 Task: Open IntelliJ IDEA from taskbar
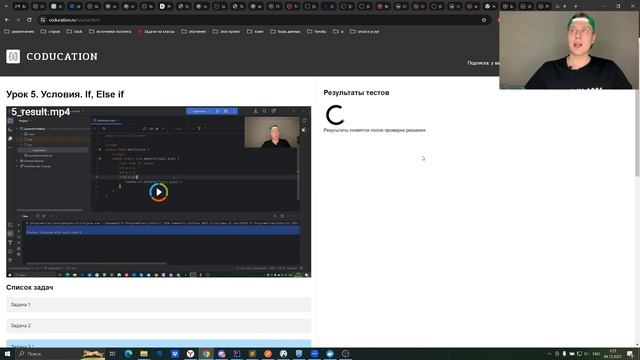[x=237, y=354]
